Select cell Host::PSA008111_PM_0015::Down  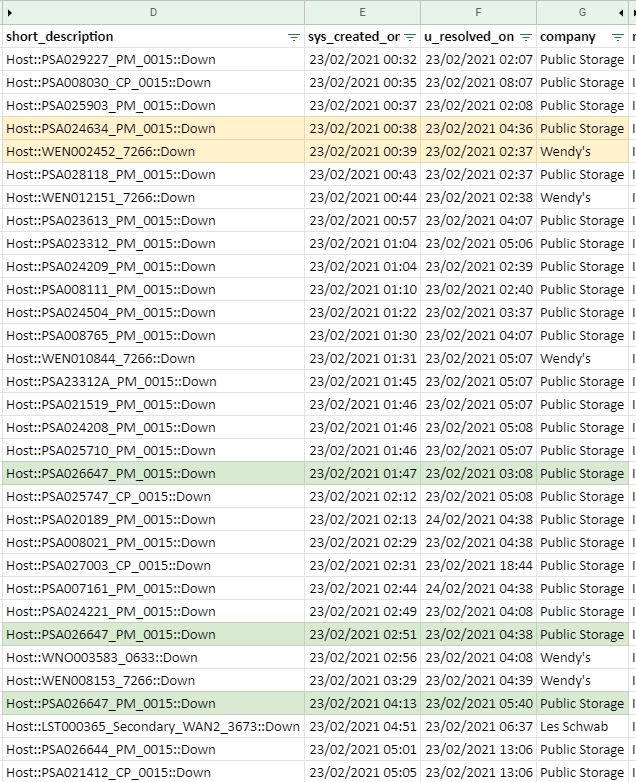pyautogui.click(x=154, y=289)
